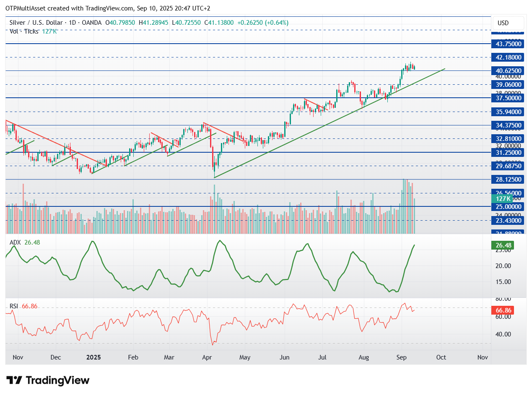Screen dimensions: 532x396
Task: Select the 23.43000 price level label
Action: pyautogui.click(x=508, y=220)
